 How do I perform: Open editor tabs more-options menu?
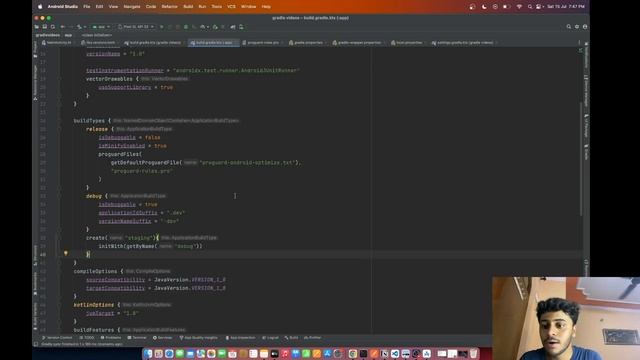click(x=579, y=42)
